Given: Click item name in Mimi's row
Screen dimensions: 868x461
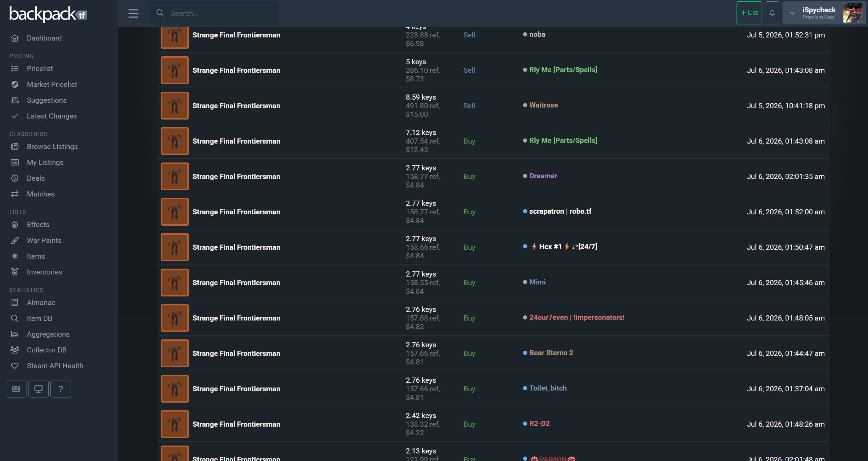Looking at the screenshot, I should click(x=236, y=283).
